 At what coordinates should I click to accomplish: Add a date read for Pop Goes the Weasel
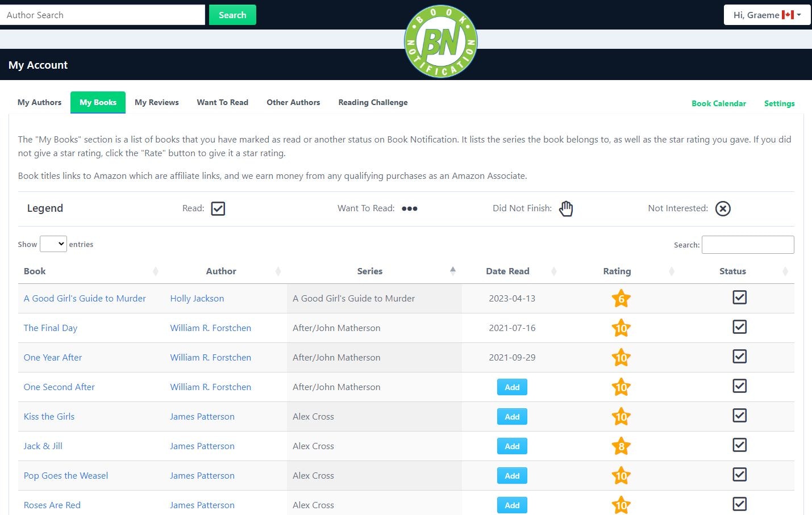point(512,476)
